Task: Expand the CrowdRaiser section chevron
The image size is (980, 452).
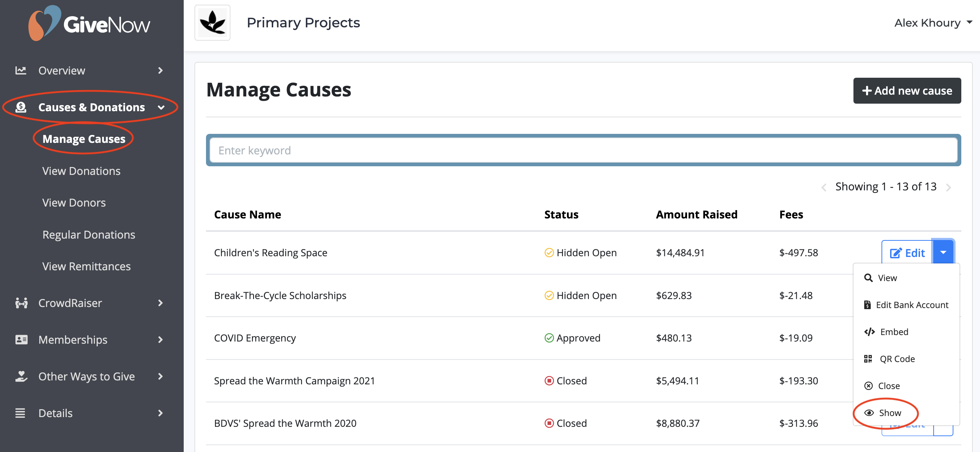Action: tap(161, 303)
